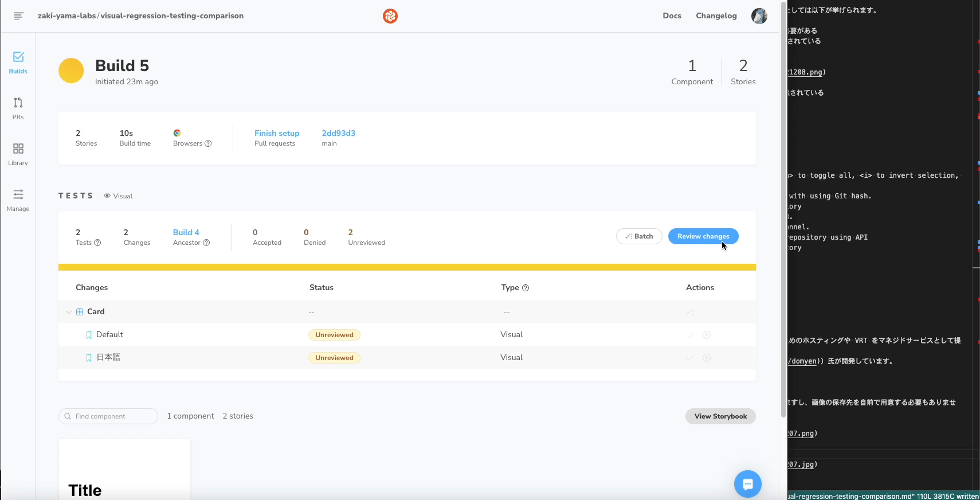Click the Unreviewed badge for Default
980x500 pixels.
pos(334,335)
